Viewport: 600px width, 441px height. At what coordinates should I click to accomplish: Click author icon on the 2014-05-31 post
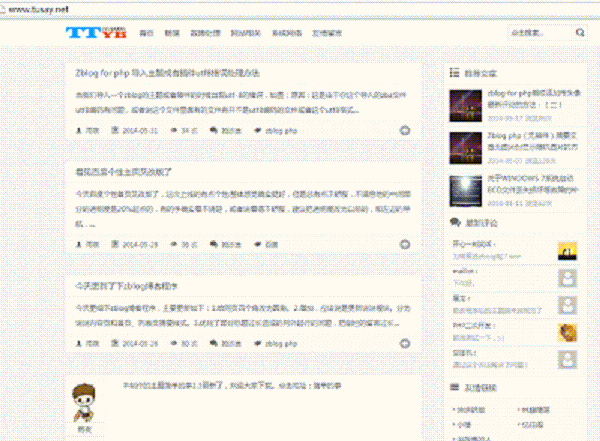[79, 131]
